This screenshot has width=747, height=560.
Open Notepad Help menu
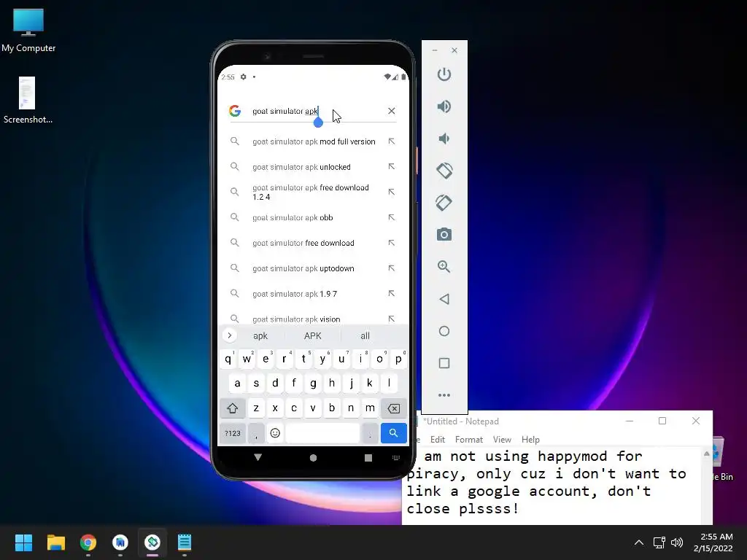(530, 440)
